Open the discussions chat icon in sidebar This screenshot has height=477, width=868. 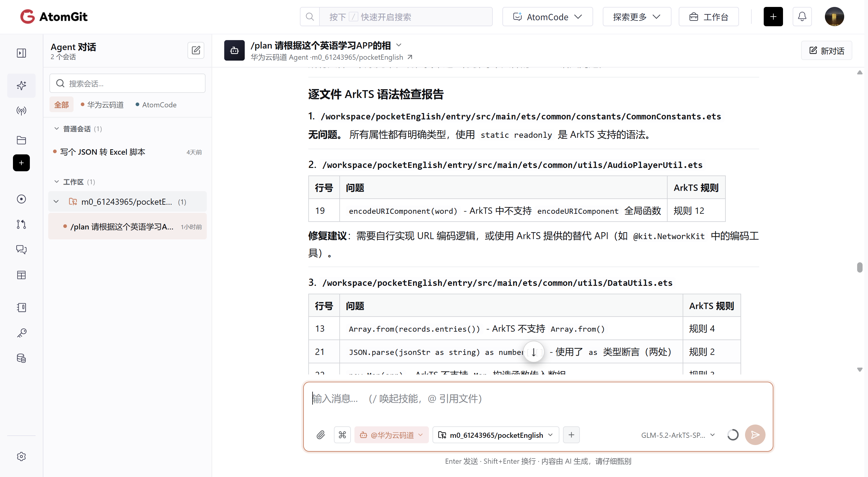pyautogui.click(x=21, y=249)
